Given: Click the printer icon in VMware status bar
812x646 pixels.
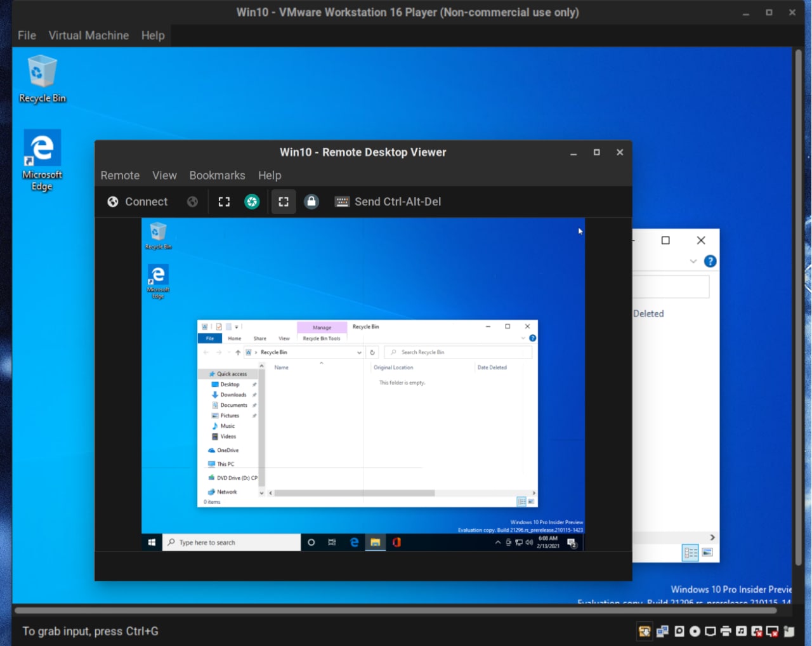Looking at the screenshot, I should 726,631.
